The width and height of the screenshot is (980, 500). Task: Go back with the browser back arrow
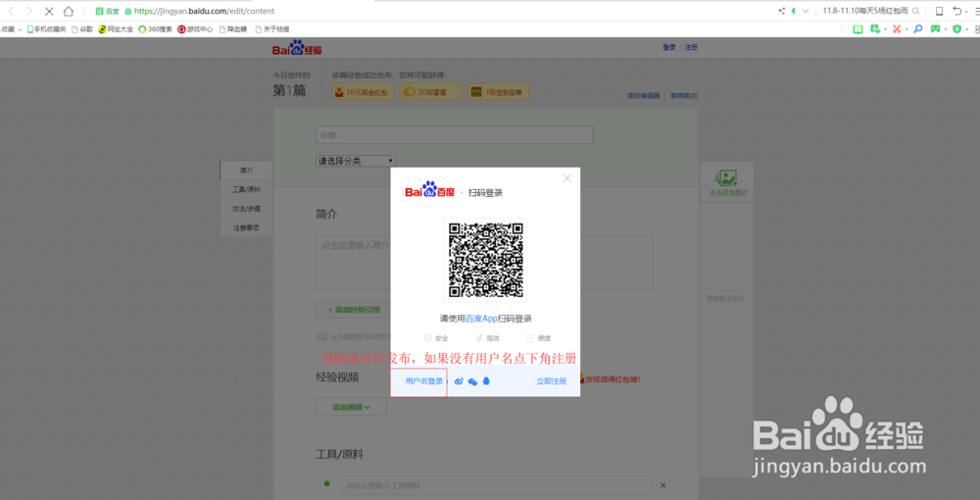click(x=11, y=11)
